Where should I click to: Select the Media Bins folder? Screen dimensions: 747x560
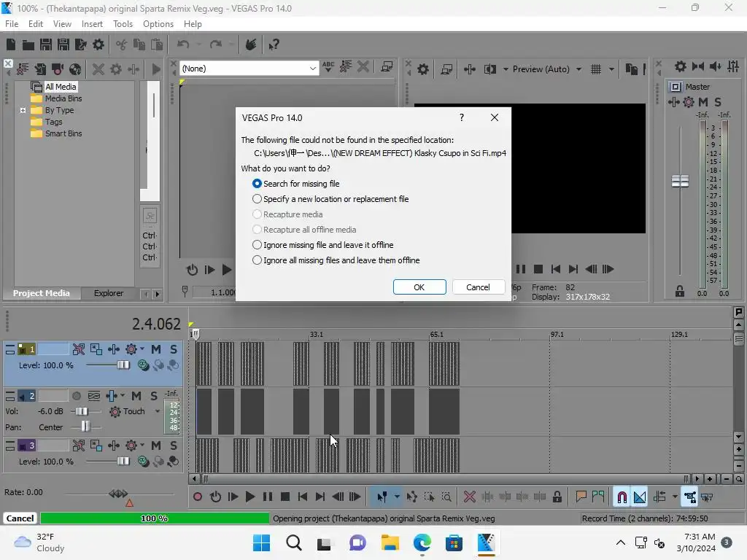[x=63, y=98]
